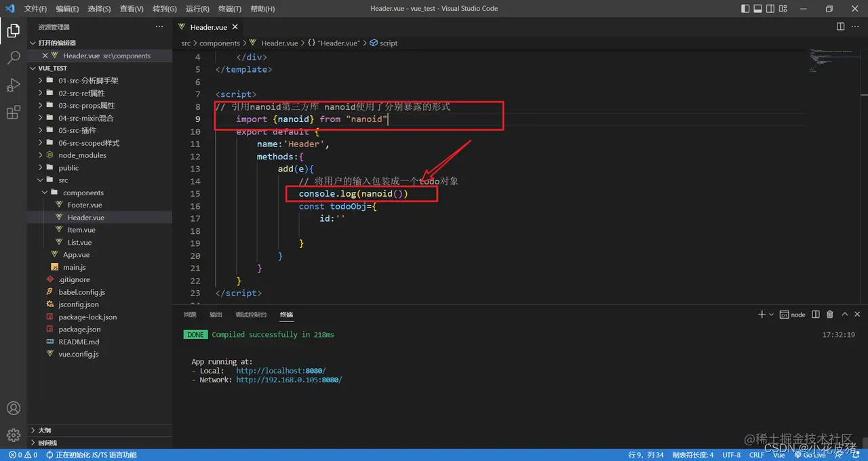This screenshot has height=461, width=868.
Task: Toggle the bottom panel layout icon
Action: (759, 9)
